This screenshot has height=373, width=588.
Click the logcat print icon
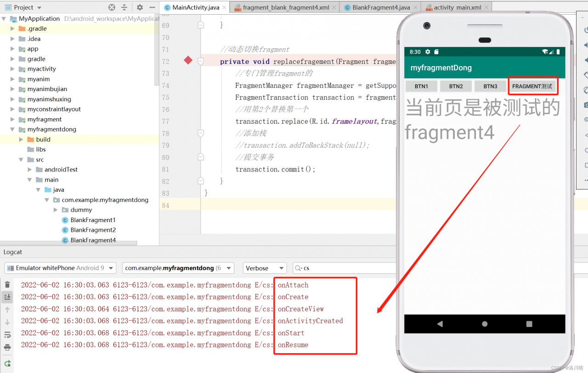[7, 347]
